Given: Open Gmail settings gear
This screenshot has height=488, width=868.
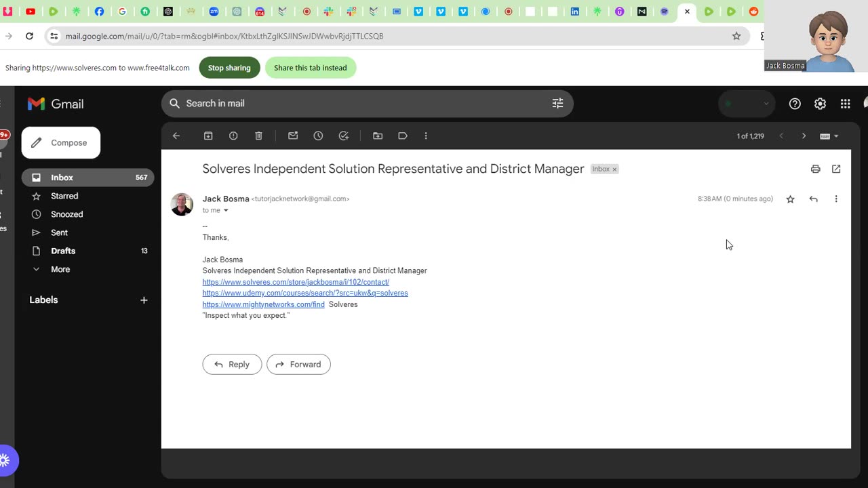Looking at the screenshot, I should [x=820, y=104].
